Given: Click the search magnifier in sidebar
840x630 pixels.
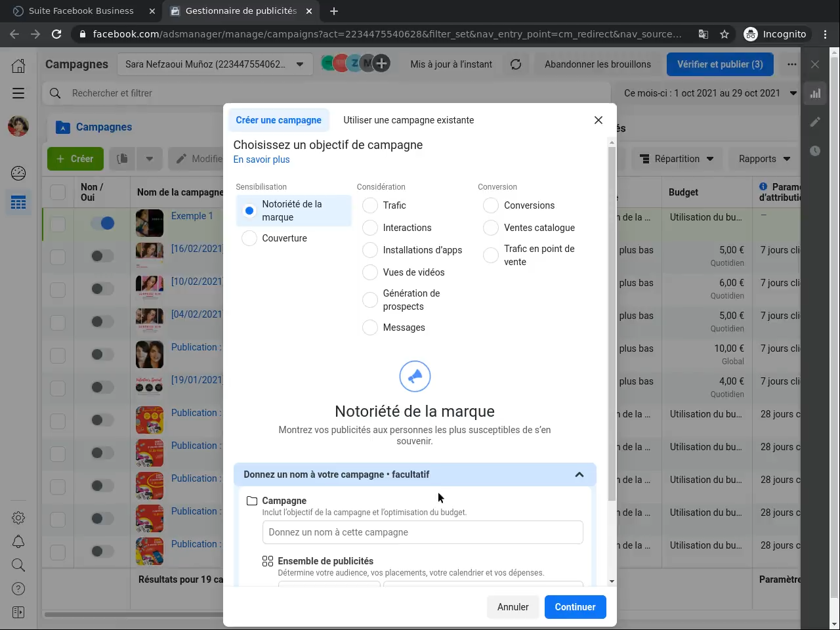Looking at the screenshot, I should [x=18, y=565].
